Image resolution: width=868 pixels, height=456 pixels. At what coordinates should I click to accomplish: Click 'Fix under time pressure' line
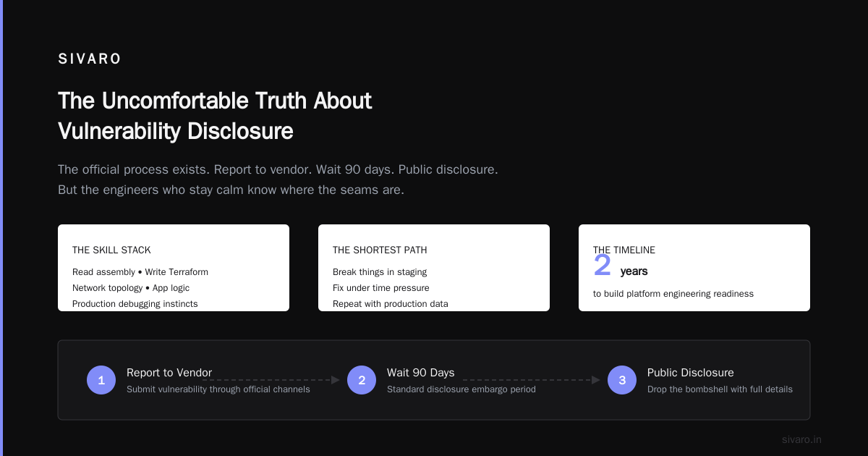(x=381, y=288)
